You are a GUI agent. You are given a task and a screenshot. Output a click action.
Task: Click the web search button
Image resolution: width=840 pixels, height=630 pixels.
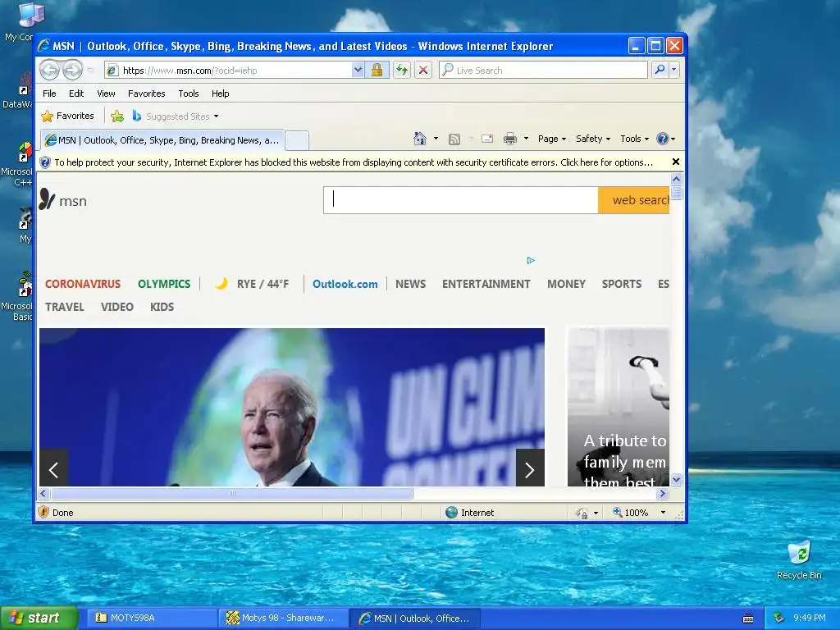[634, 200]
